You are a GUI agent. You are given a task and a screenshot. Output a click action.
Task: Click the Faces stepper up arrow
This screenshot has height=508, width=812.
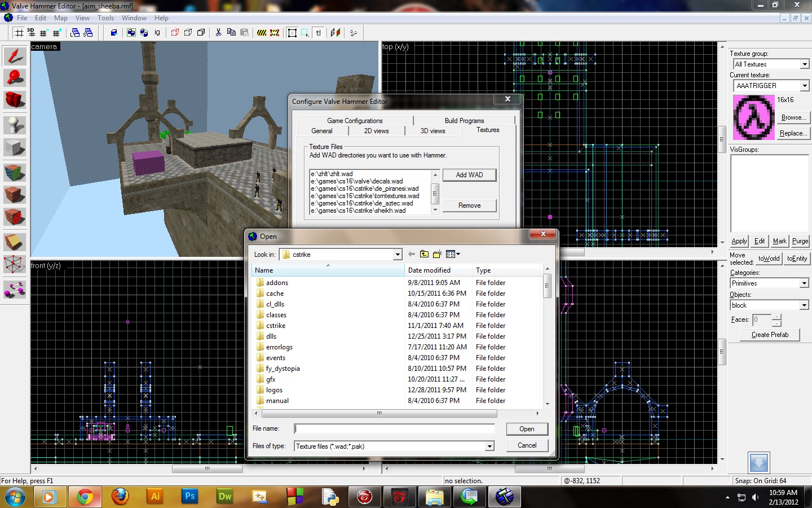(777, 317)
